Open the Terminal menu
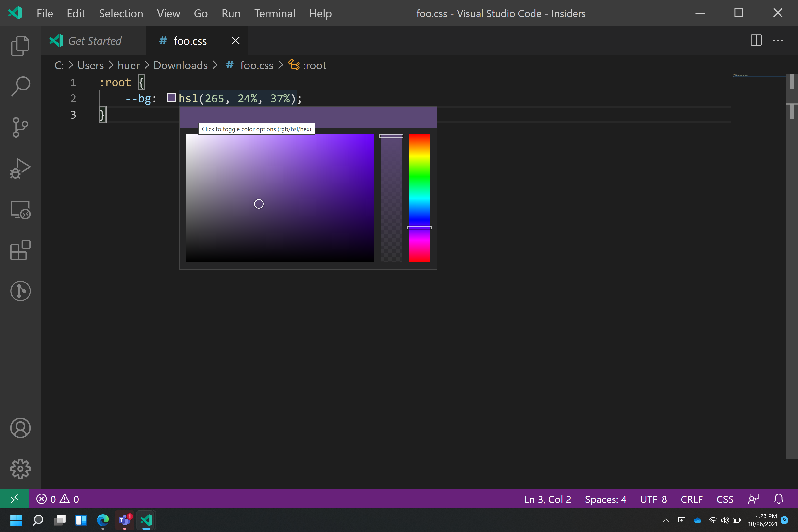The image size is (798, 532). coord(274,13)
